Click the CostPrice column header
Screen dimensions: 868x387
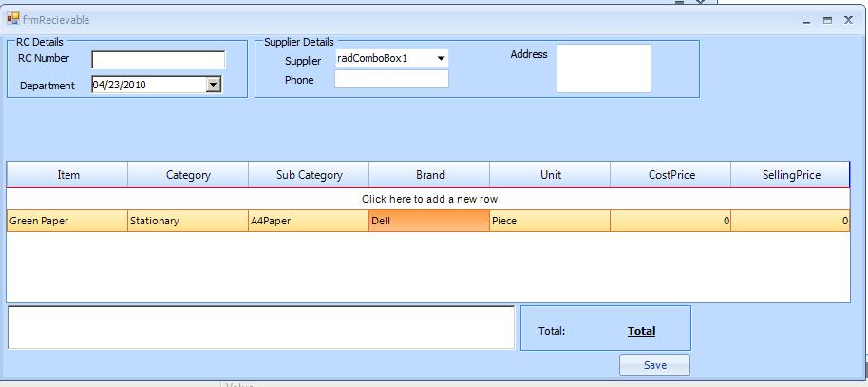671,175
